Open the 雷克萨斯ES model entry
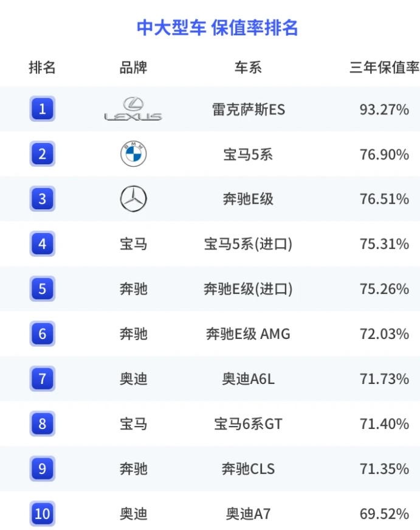This screenshot has height=530, width=420. (x=248, y=110)
